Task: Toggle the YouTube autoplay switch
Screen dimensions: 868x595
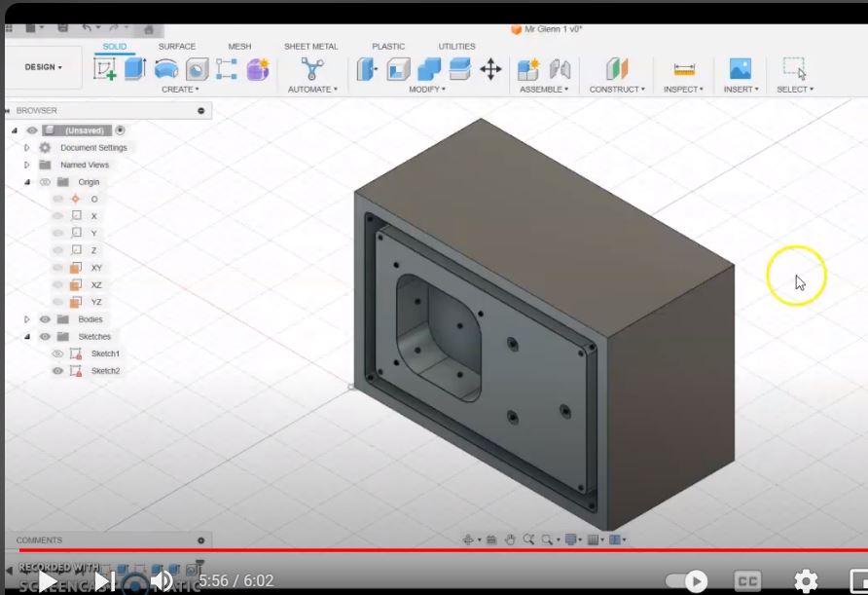Action: pos(686,580)
